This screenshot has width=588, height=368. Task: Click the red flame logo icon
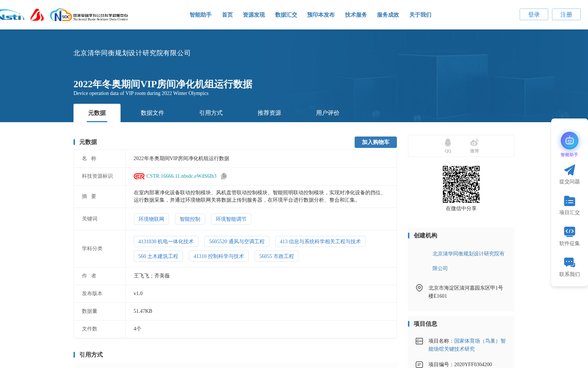click(x=37, y=15)
